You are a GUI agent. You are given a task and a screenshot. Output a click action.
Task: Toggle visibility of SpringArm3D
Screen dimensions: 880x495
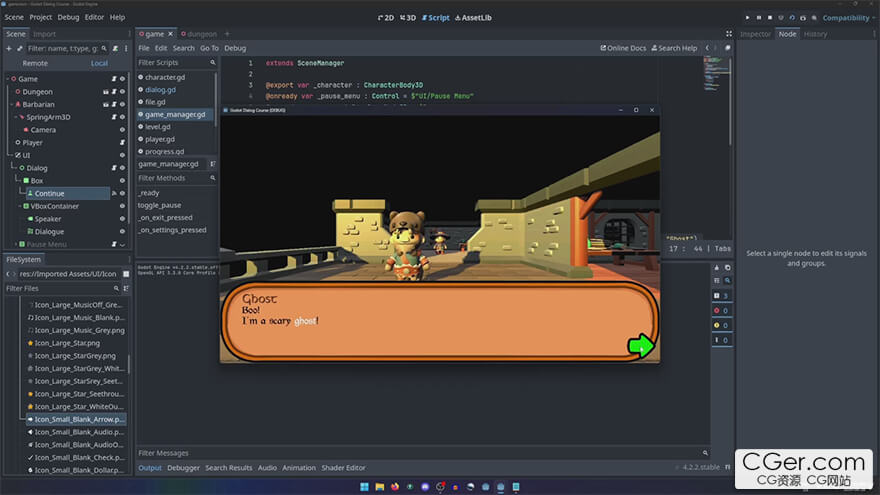pos(122,117)
